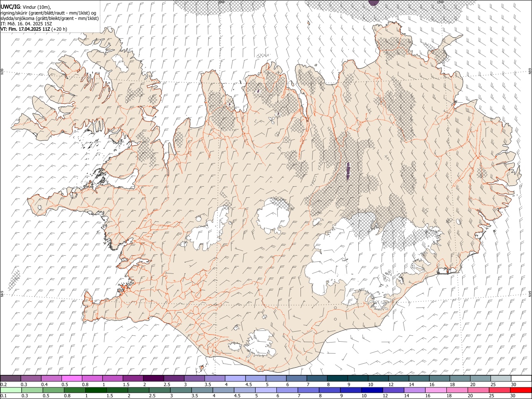Click the 'UWC/IG: Vindur (10m),' title text
Screen dimensions: 532x399
click(x=26, y=7)
